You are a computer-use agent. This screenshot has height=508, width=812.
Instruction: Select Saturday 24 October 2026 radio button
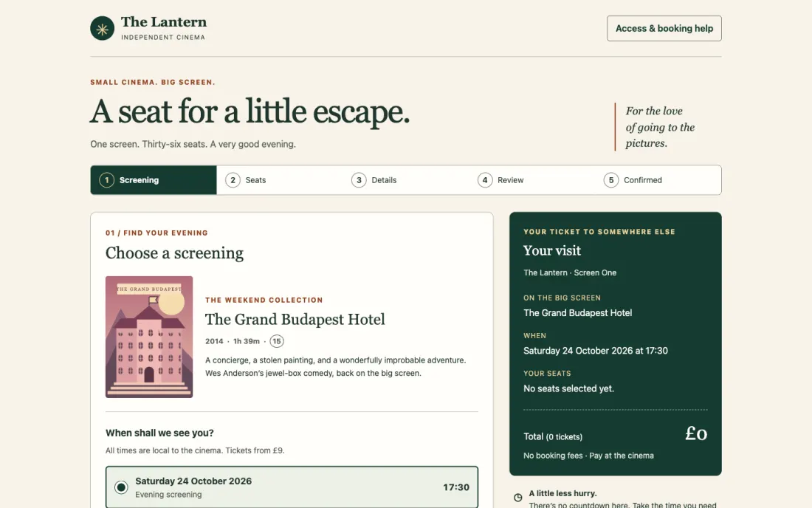pyautogui.click(x=121, y=487)
